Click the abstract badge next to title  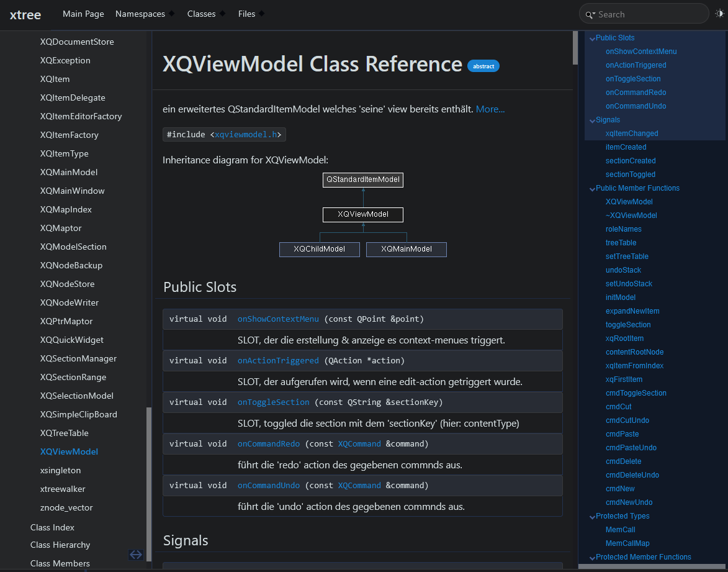tap(483, 66)
